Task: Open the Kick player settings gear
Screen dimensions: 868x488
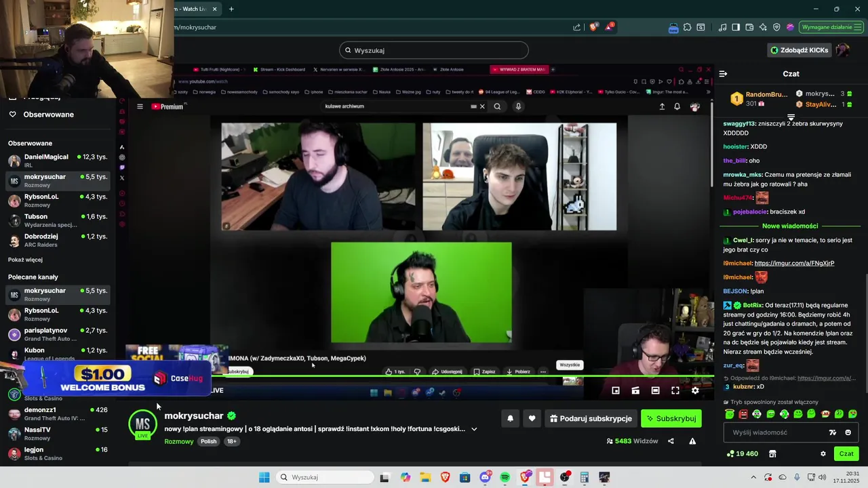Action: (695, 390)
